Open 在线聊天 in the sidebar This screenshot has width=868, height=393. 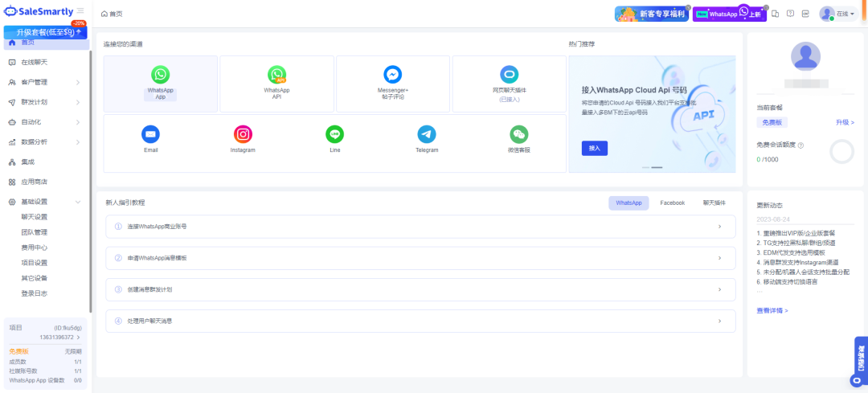coord(34,63)
